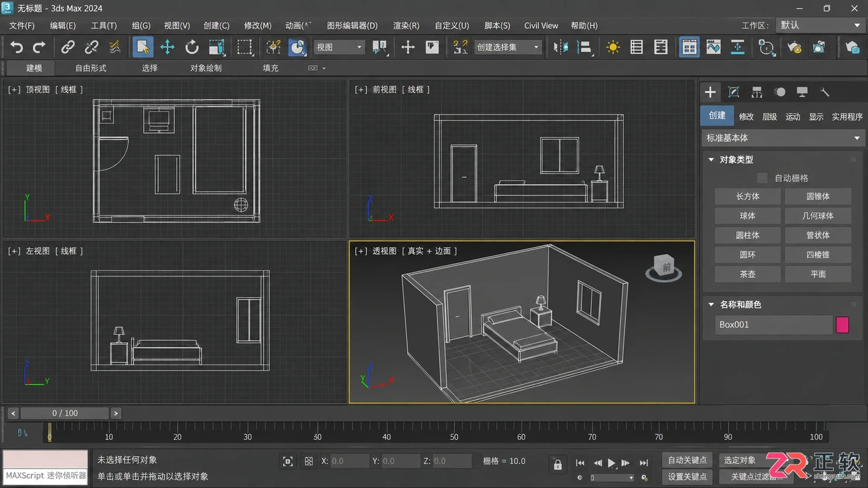Click the Align tool icon
Viewport: 868px width, 488px height.
(x=583, y=47)
